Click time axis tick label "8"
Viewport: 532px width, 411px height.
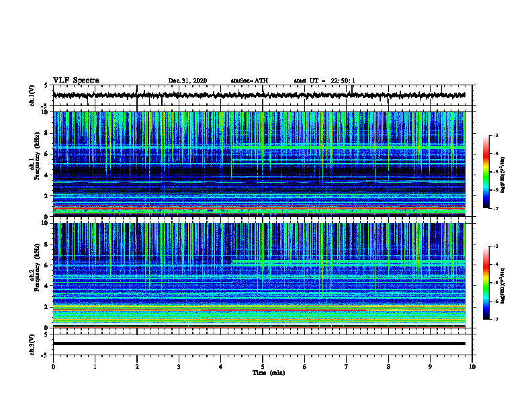[x=388, y=367]
